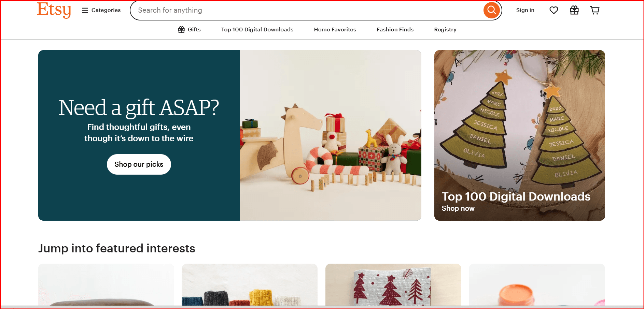Open the gift box icon in header

pos(574,10)
